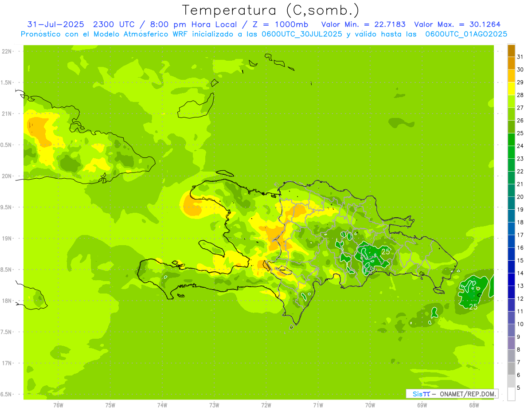
Task: Click the '71W' longitude label
Action: tap(318, 405)
